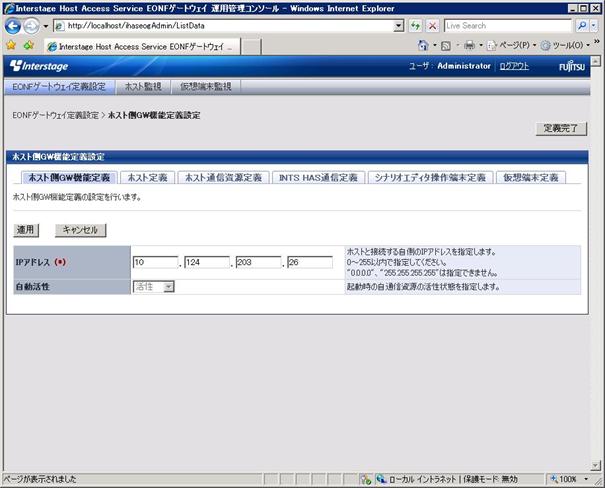Click the ログアウト link
The height and width of the screenshot is (488, 605).
click(514, 66)
